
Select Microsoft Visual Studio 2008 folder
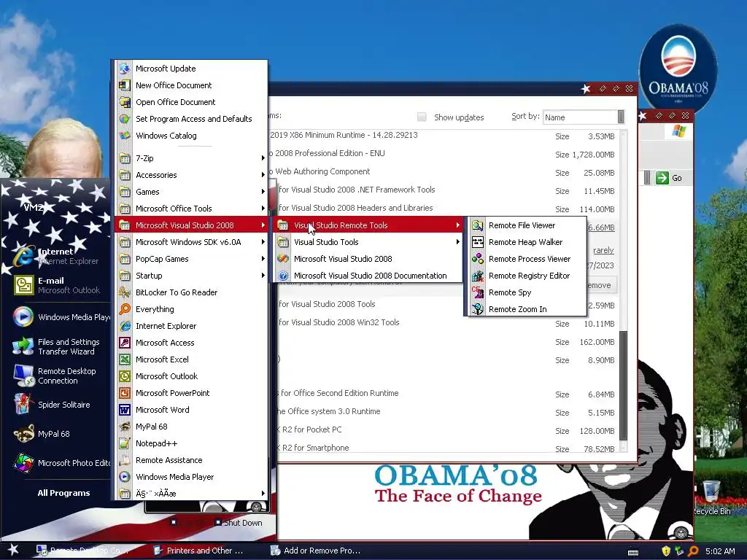point(192,225)
